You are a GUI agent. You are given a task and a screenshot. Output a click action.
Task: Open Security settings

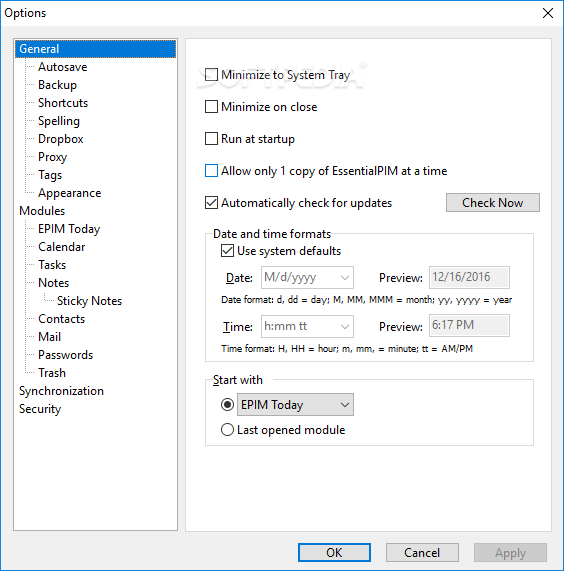click(40, 409)
